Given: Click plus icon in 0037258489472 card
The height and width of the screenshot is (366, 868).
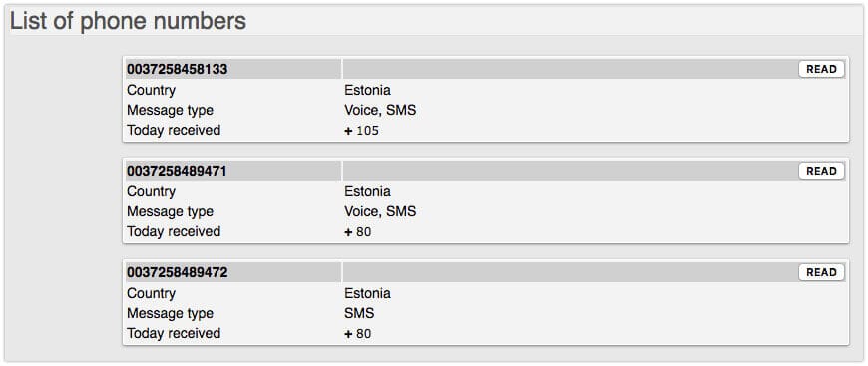Looking at the screenshot, I should click(348, 334).
